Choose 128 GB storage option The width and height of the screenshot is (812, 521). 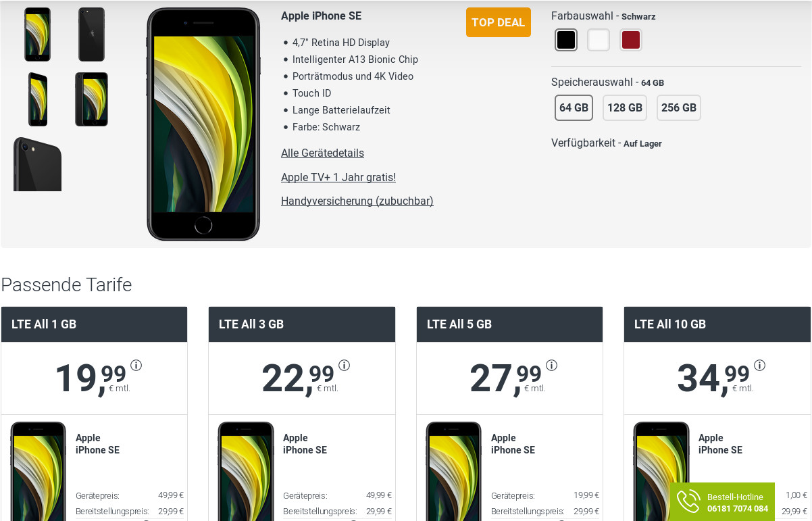tap(625, 107)
